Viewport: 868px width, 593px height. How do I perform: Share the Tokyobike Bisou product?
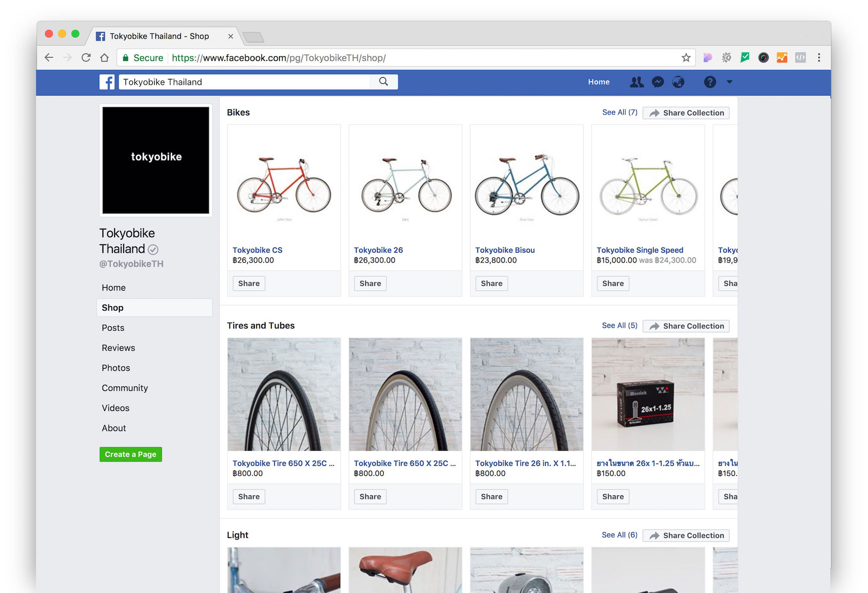tap(492, 283)
